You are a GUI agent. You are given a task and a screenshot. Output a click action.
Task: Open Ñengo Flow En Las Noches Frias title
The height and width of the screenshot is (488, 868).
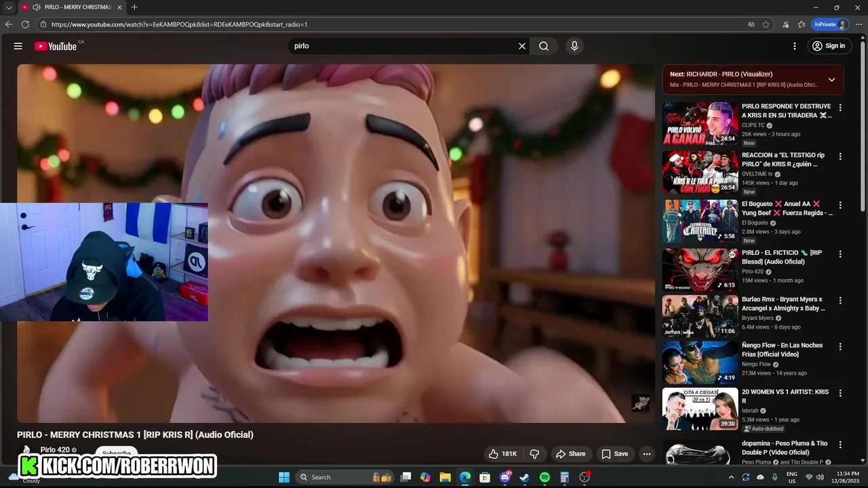[782, 350]
